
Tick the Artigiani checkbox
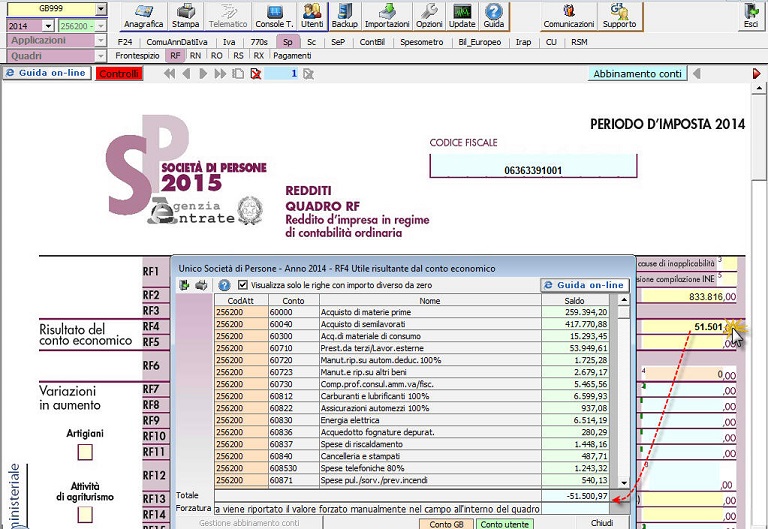85,452
